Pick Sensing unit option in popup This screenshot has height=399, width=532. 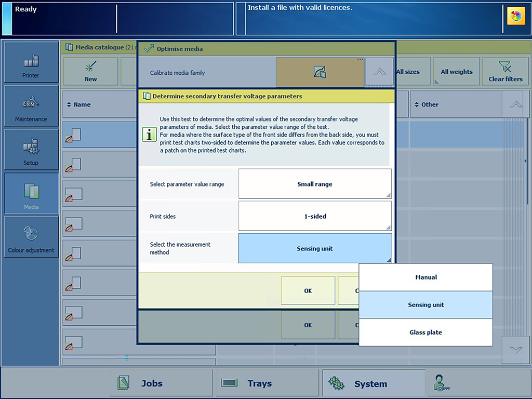425,305
